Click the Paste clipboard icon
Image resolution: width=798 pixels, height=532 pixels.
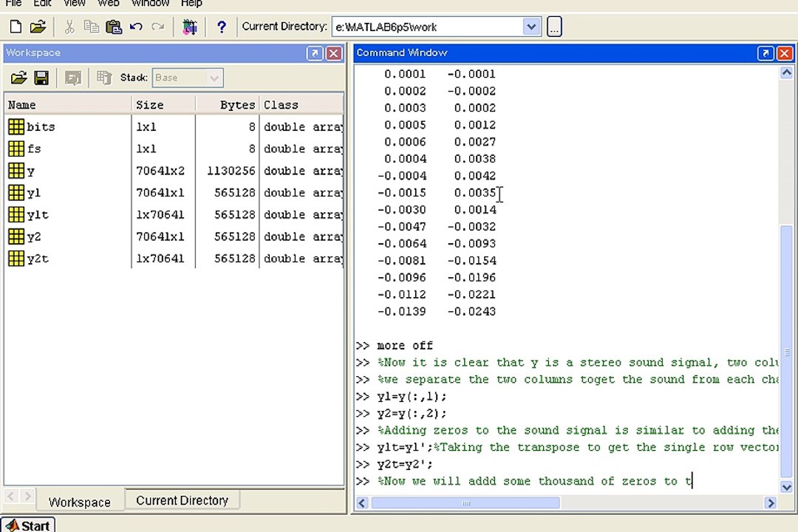point(114,27)
